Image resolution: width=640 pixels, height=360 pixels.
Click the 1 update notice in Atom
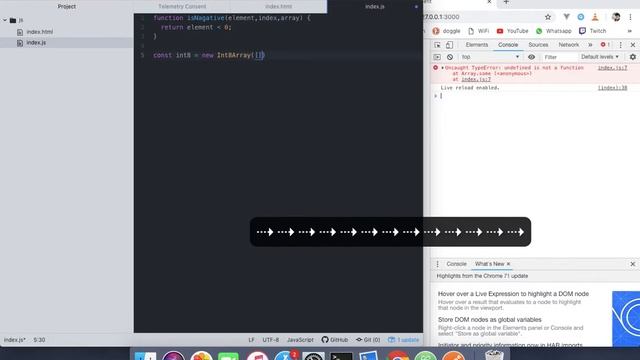click(403, 340)
